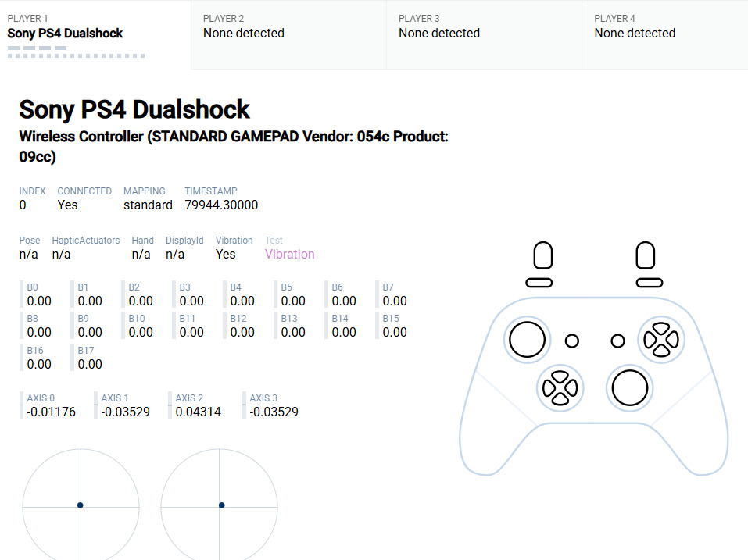Click the Vibration test link
The width and height of the screenshot is (748, 560).
[289, 254]
